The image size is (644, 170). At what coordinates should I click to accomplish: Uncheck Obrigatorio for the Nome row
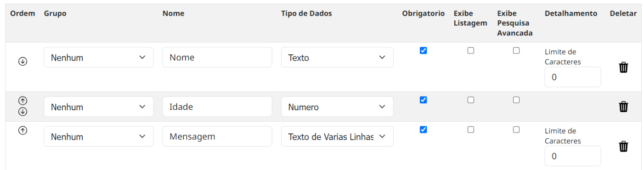point(424,51)
